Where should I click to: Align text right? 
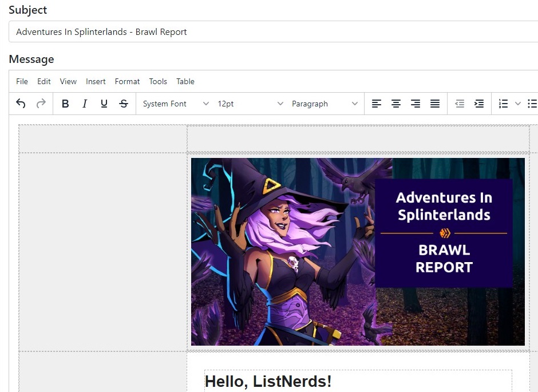pyautogui.click(x=416, y=104)
